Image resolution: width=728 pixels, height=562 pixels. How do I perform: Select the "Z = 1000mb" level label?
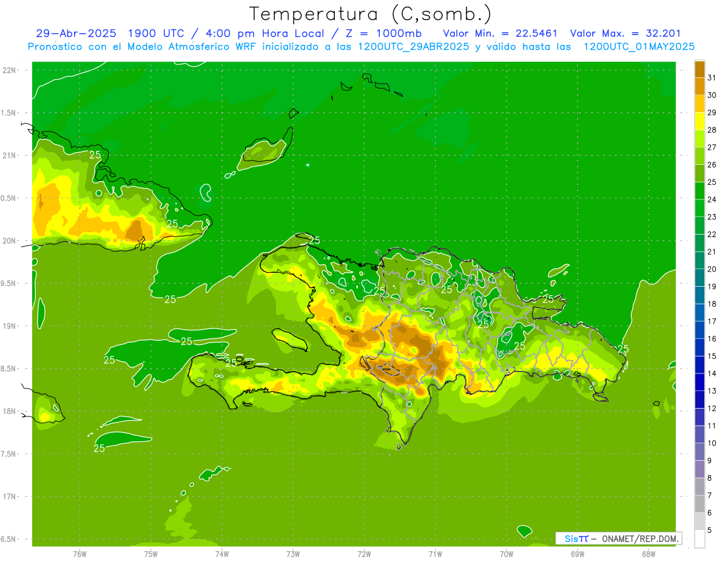point(385,33)
